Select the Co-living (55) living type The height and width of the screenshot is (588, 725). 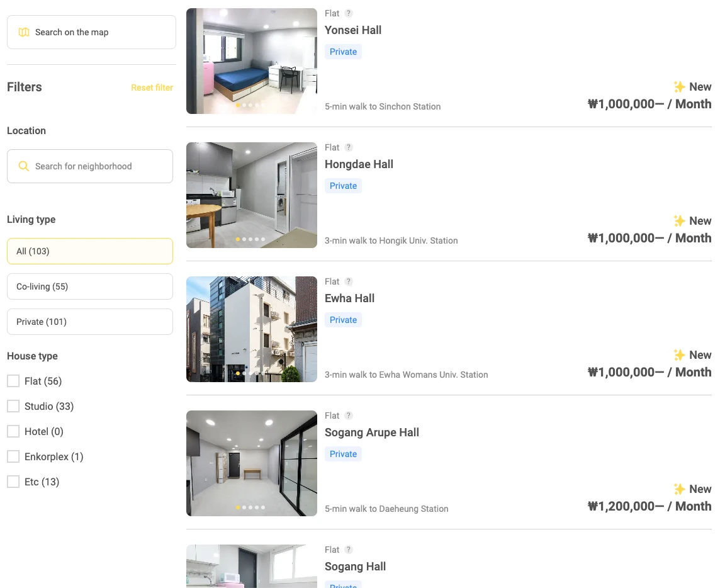(x=90, y=286)
